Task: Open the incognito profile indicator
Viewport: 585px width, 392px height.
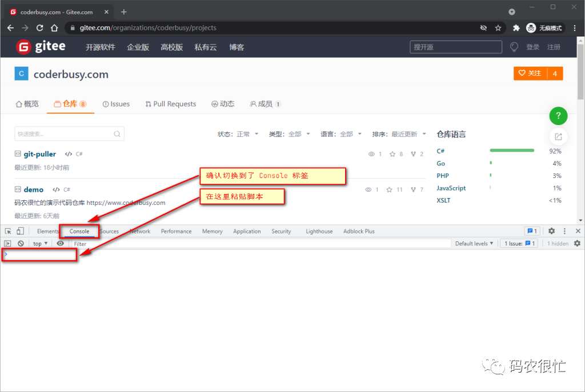Action: 544,28
